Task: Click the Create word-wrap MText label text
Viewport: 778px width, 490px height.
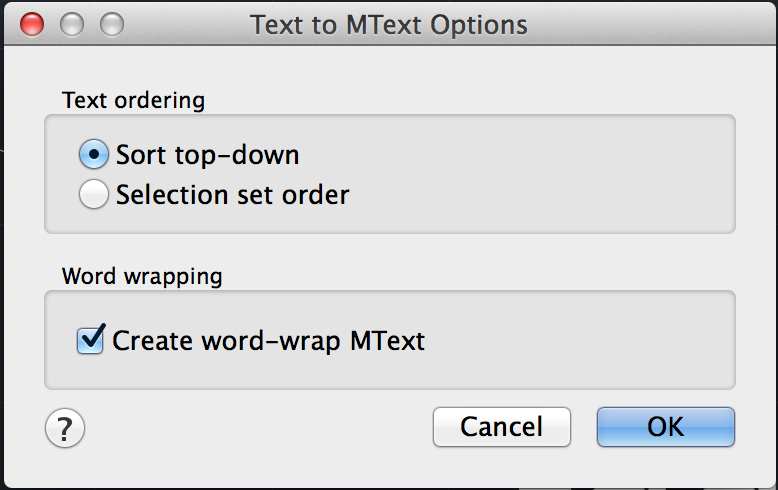Action: click(x=268, y=341)
